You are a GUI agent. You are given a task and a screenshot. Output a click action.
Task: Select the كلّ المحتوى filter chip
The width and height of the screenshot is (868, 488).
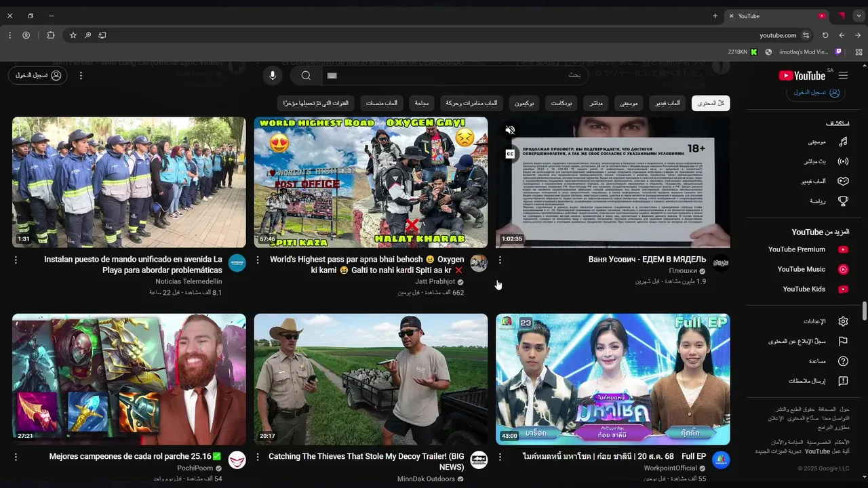[x=711, y=103]
